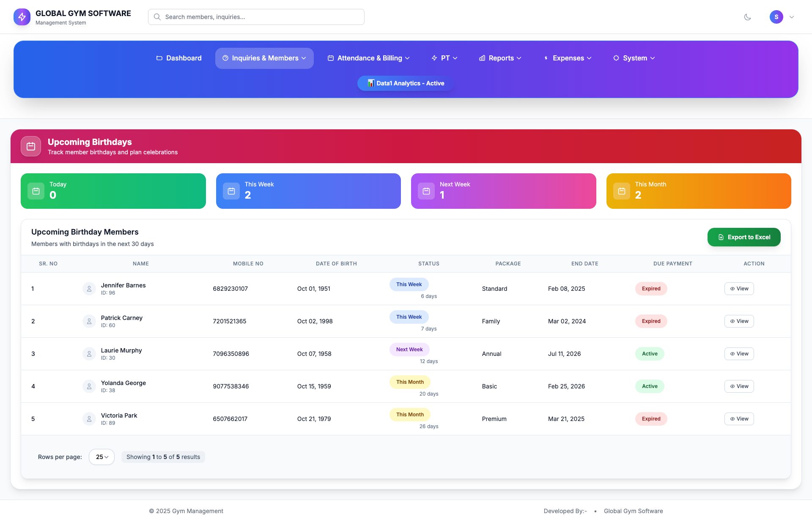Open Attendance & Billing menu

(x=369, y=58)
